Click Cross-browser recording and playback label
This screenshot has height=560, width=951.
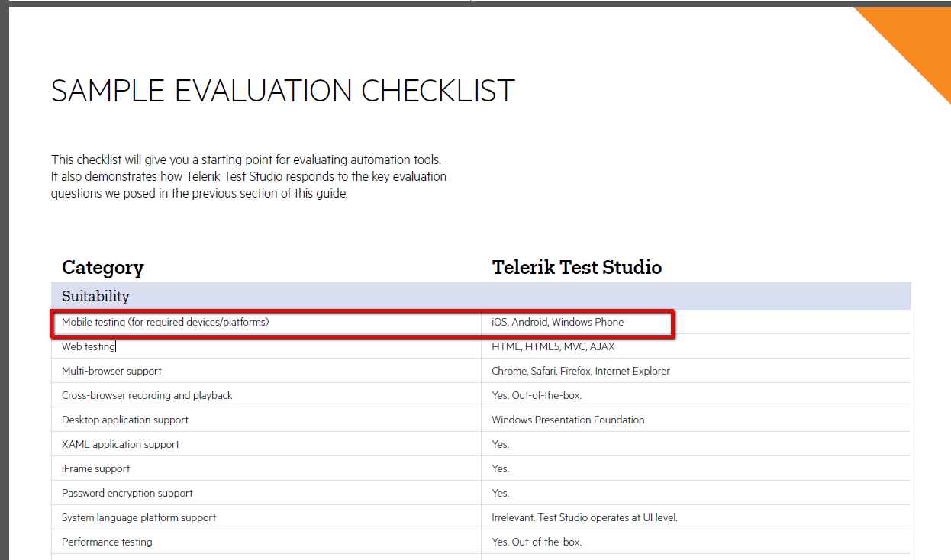click(x=147, y=396)
